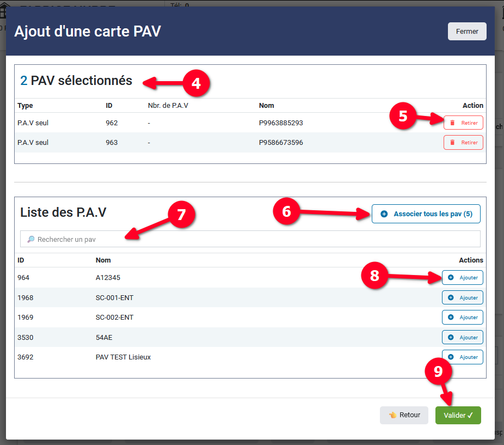Click plus icon for PAV TEST Lisieux

pyautogui.click(x=451, y=357)
